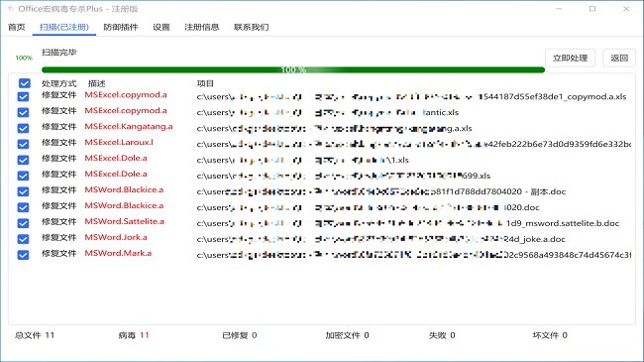Toggle the select-all checkbox in the header row
Screen dimensions: 644x362
[24, 83]
